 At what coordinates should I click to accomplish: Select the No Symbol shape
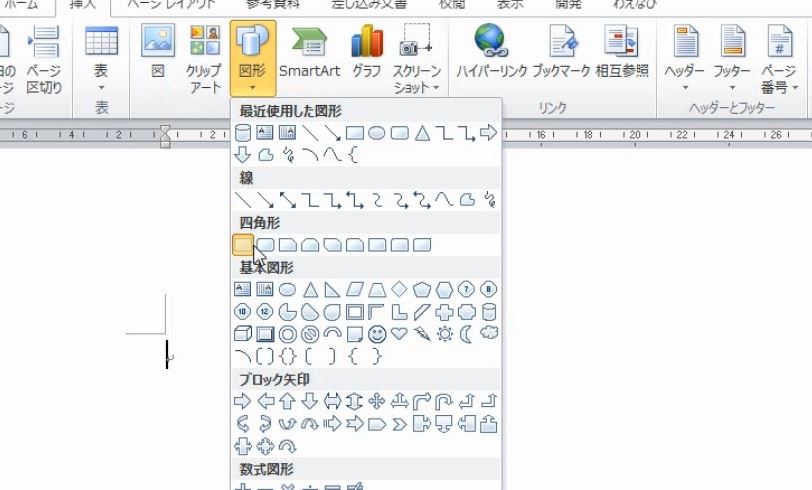point(310,334)
